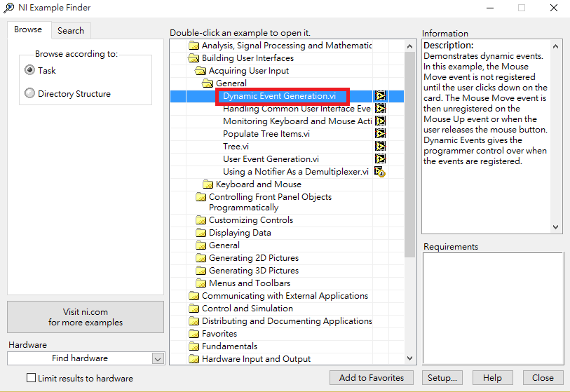Close the NI Example Finder window

pos(554,8)
